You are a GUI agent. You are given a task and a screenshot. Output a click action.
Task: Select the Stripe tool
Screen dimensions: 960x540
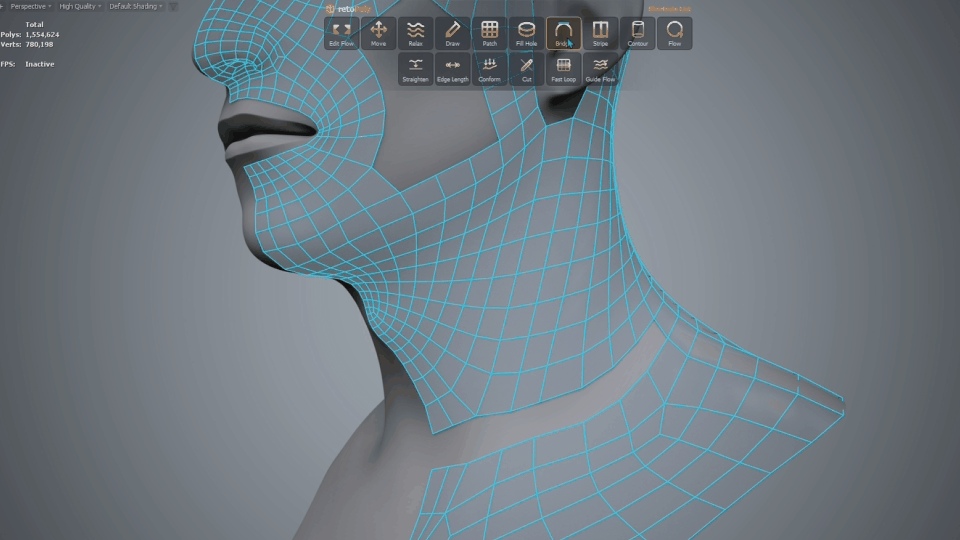tap(601, 33)
